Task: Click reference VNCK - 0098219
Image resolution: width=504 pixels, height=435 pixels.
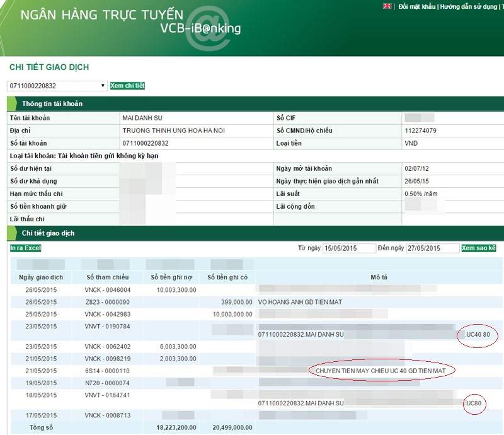Action: [108, 359]
